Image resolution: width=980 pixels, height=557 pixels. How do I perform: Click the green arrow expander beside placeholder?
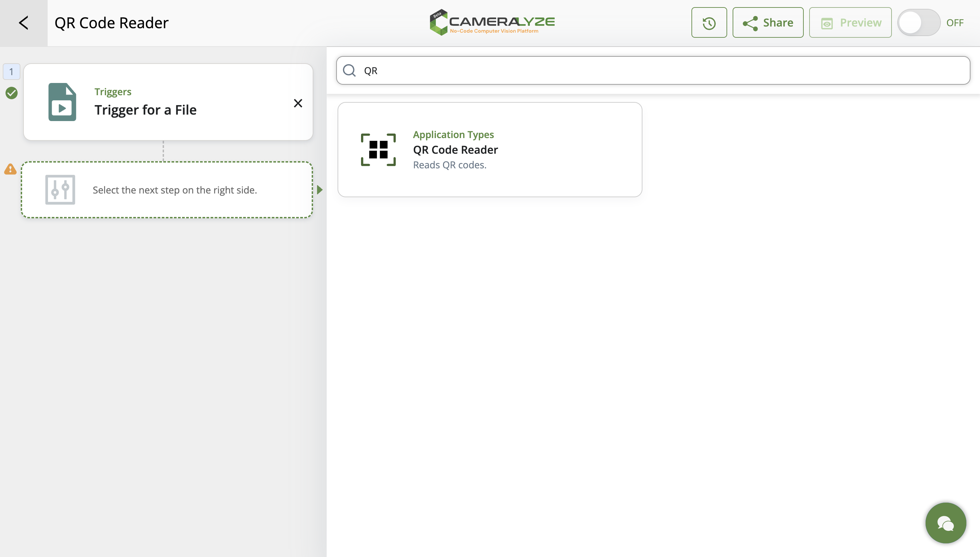point(320,190)
